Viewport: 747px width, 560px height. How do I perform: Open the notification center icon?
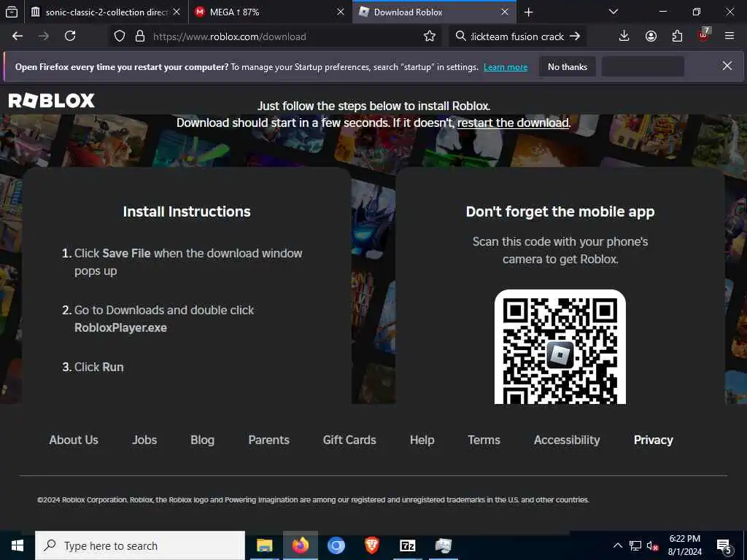tap(724, 546)
